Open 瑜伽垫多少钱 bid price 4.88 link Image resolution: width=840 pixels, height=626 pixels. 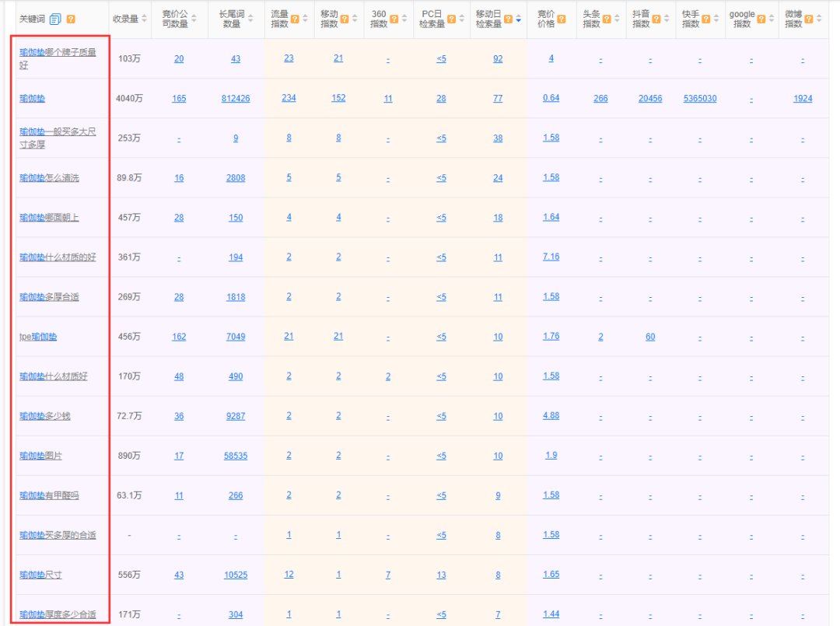(551, 415)
